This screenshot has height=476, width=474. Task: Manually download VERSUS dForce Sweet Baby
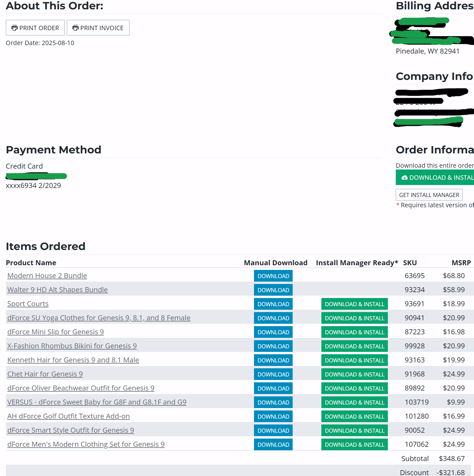(273, 402)
